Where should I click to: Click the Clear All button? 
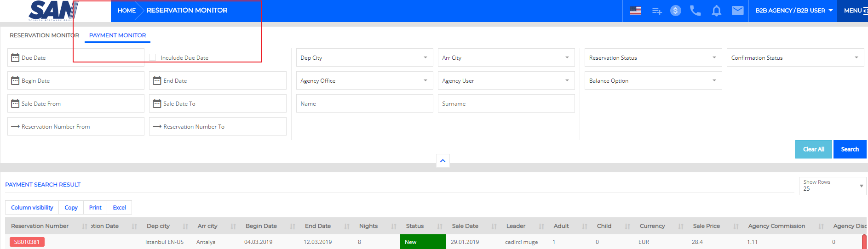[813, 149]
